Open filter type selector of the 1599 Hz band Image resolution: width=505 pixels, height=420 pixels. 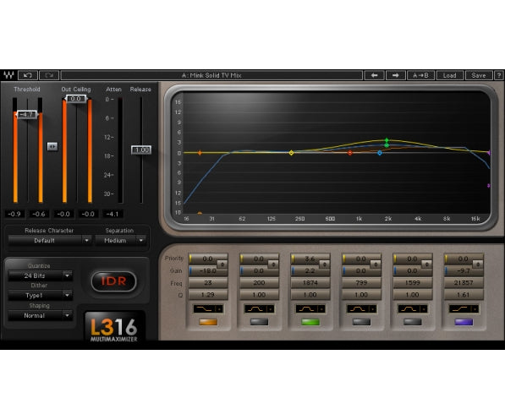pyautogui.click(x=412, y=309)
